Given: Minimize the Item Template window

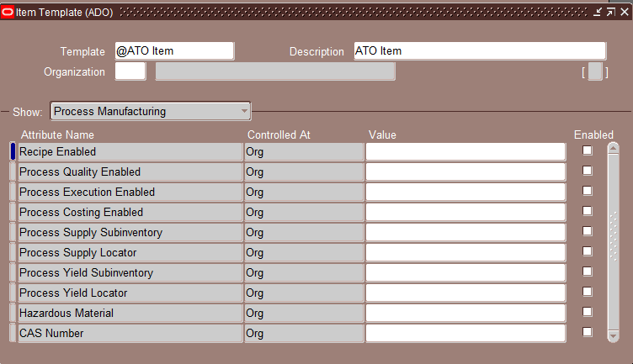Looking at the screenshot, I should (598, 12).
